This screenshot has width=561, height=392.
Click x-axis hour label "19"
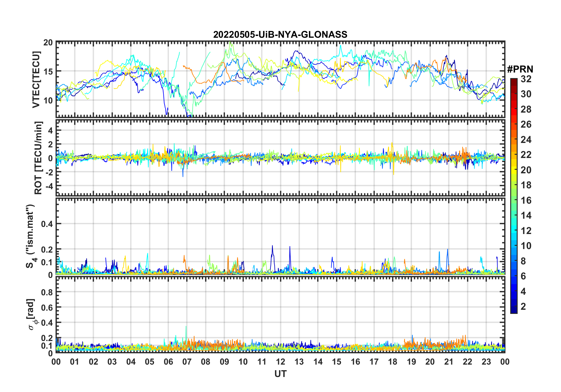tap(411, 362)
